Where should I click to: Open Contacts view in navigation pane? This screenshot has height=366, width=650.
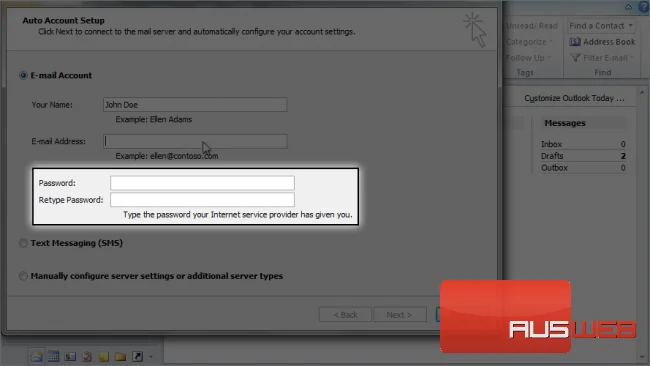(x=70, y=356)
